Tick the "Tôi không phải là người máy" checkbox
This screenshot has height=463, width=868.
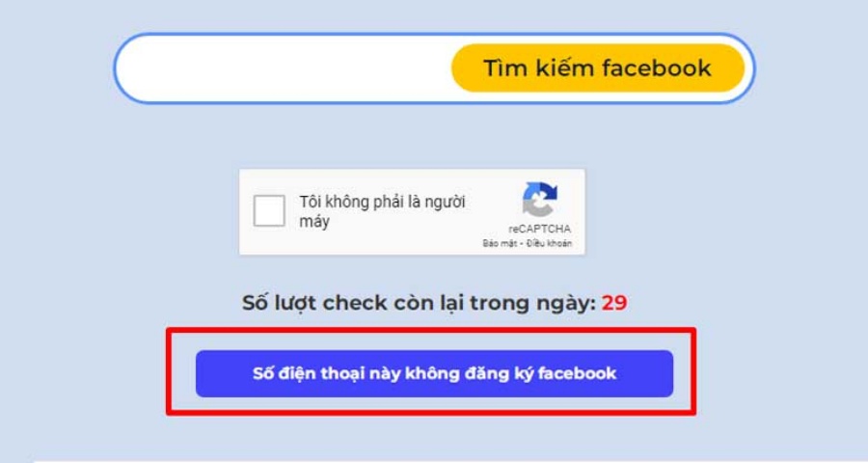tap(269, 210)
